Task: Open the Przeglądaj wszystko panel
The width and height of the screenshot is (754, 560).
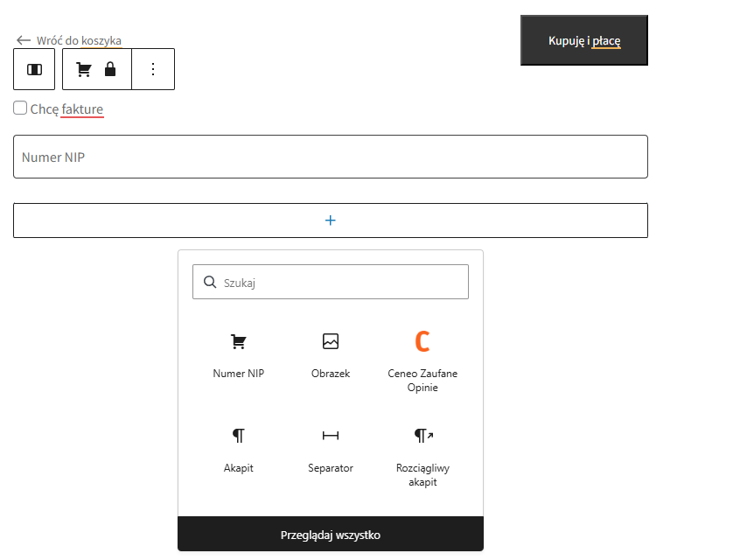Action: (330, 533)
